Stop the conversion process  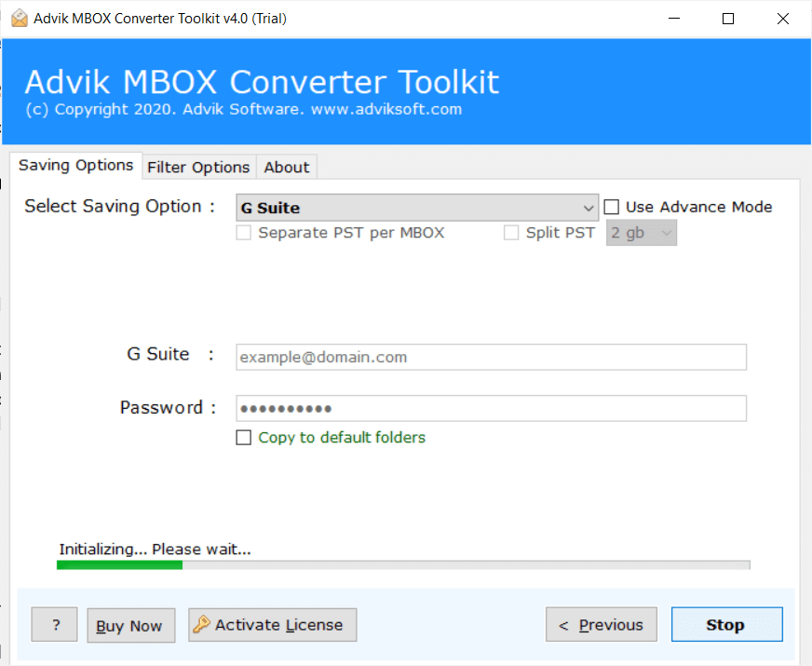click(727, 625)
